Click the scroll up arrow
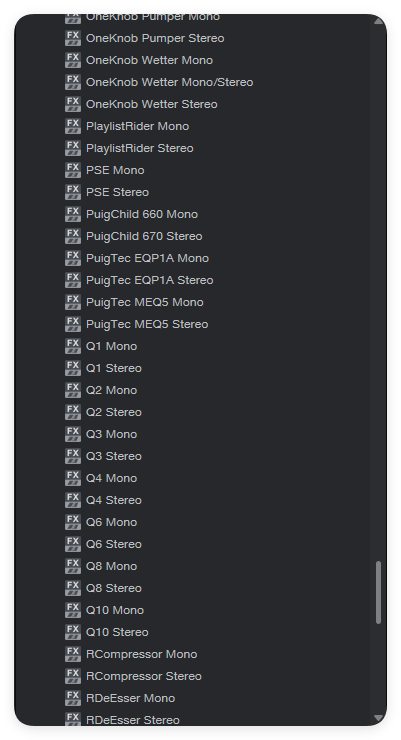This screenshot has height=740, width=401. click(x=378, y=21)
